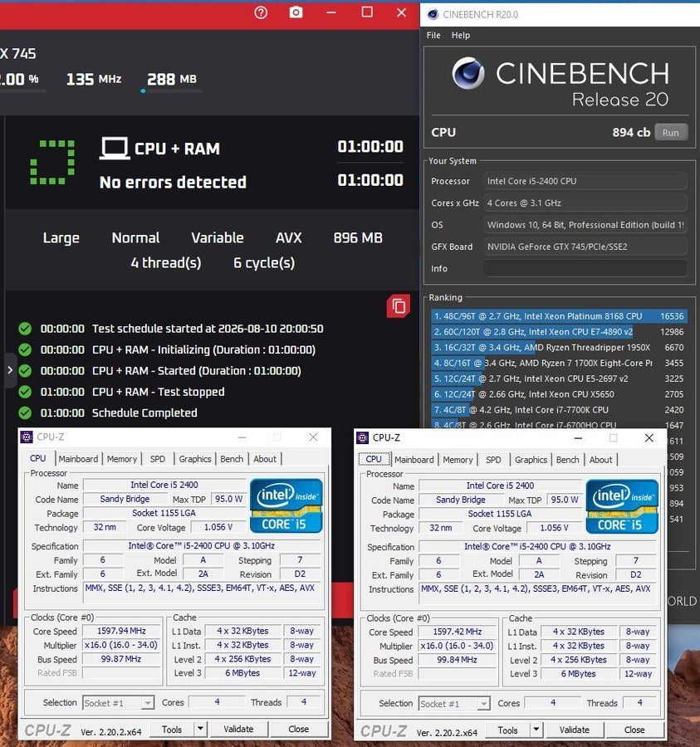Open the Cinebench Help menu

[x=460, y=35]
